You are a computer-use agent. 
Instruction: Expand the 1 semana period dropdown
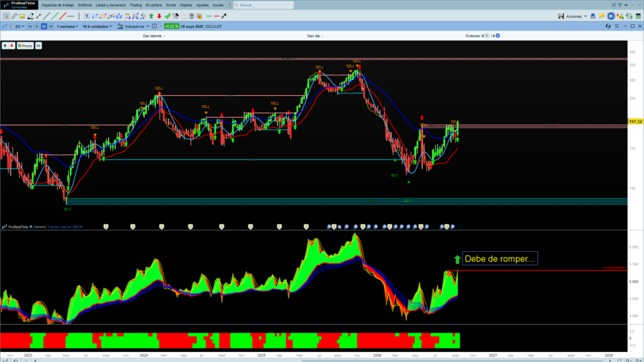(67, 26)
